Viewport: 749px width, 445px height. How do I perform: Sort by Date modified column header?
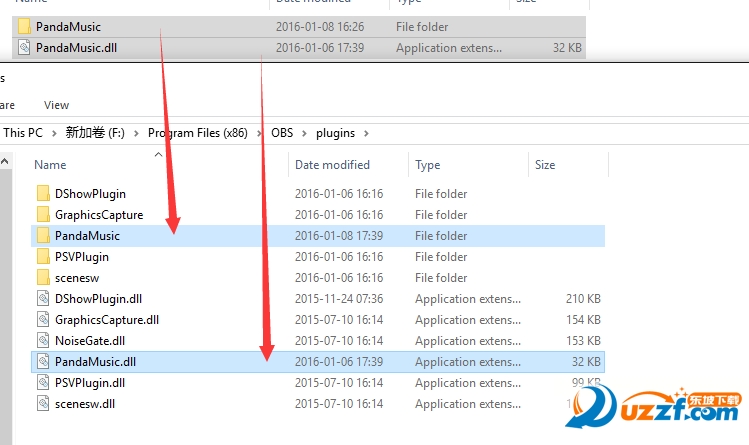[x=332, y=165]
